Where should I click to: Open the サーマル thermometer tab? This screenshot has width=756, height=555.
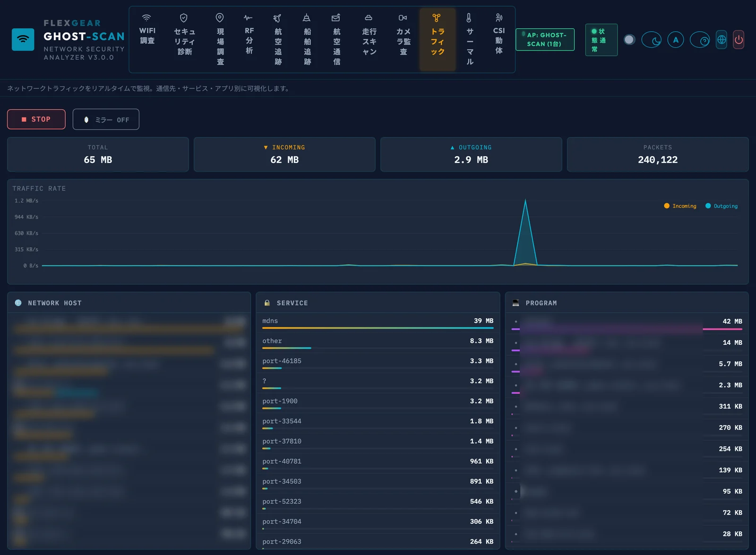tap(469, 40)
